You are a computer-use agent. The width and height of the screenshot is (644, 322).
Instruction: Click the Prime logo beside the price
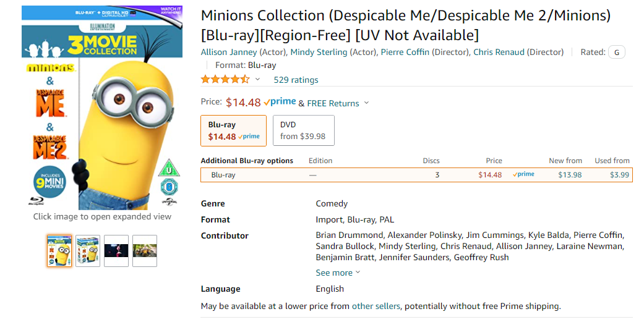pyautogui.click(x=280, y=101)
